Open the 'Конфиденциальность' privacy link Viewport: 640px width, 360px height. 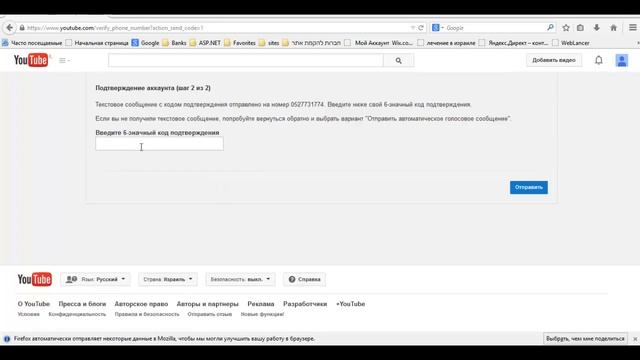tap(77, 314)
